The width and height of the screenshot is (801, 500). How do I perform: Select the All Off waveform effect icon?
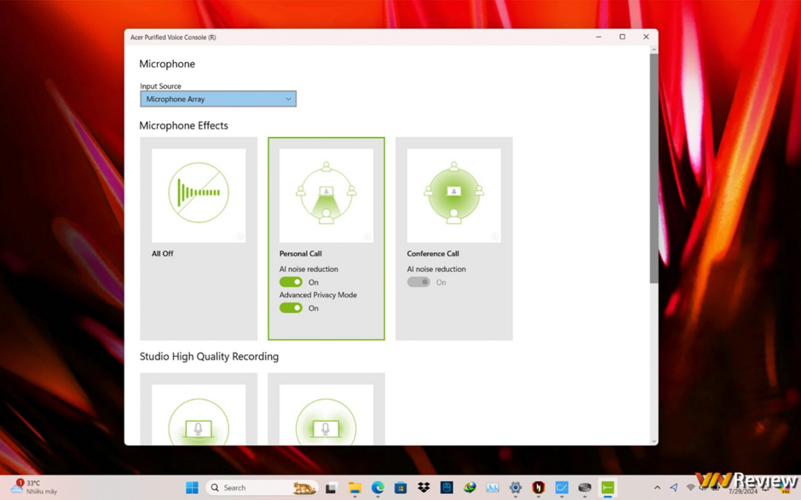(199, 193)
